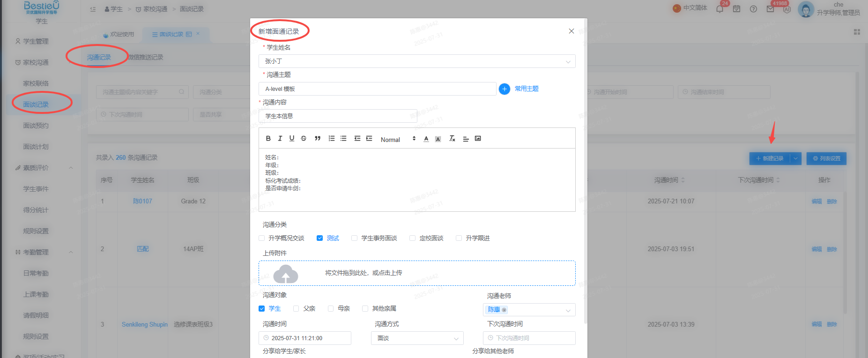The image size is (868, 358).
Task: Click the 新建记录 button
Action: pyautogui.click(x=770, y=158)
